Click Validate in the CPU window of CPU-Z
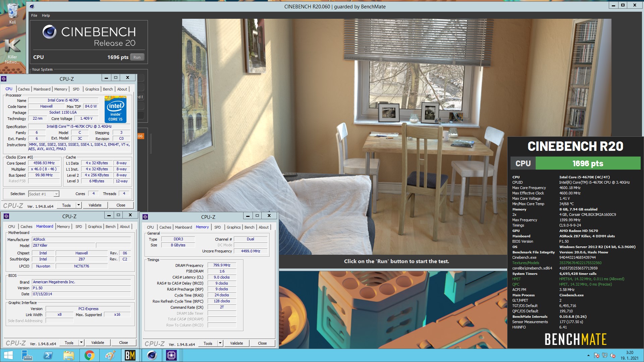The height and width of the screenshot is (362, 644). [95, 205]
